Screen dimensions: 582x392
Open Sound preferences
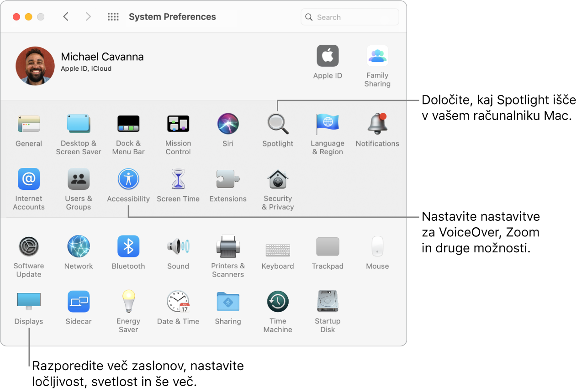[178, 246]
